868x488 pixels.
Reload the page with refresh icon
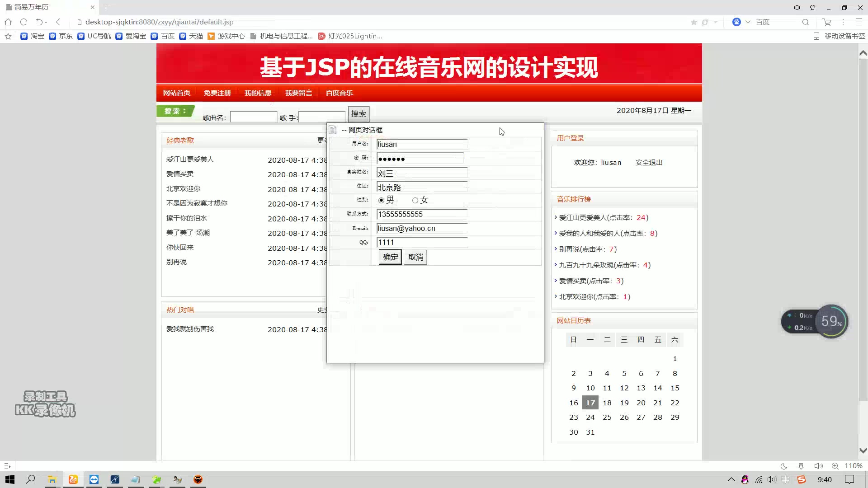(24, 22)
